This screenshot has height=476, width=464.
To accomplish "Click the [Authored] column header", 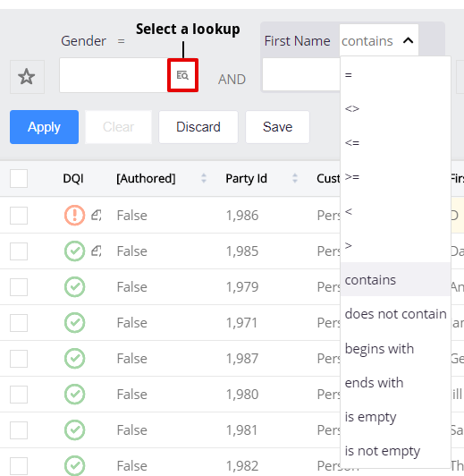I will 147,179.
